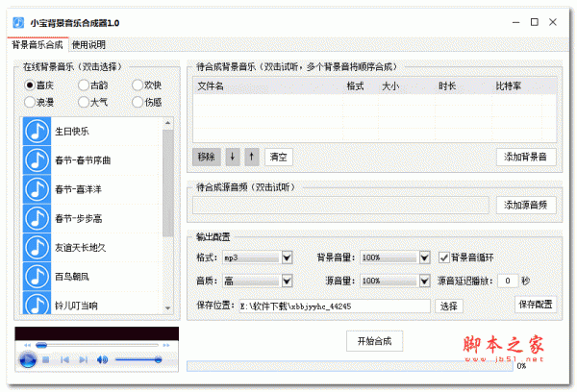Select the 欢快 music category
This screenshot has width=577, height=392.
coord(146,86)
